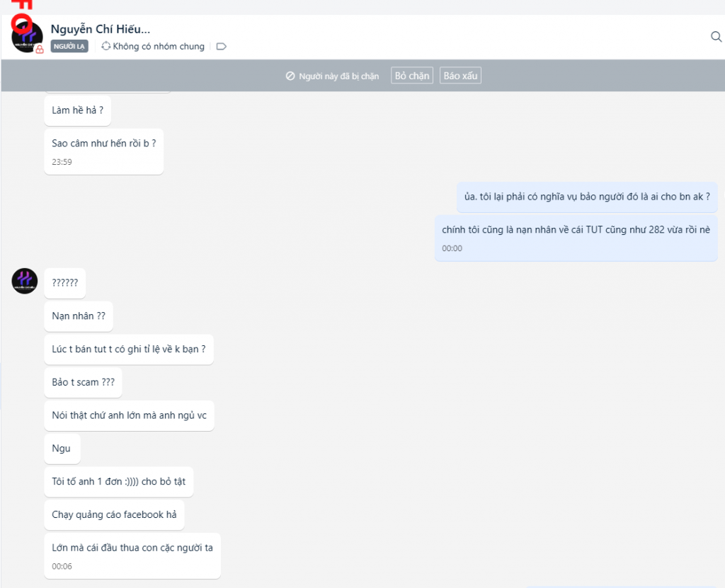Click the red lock badge on avatar
This screenshot has height=588, width=725.
(x=40, y=50)
